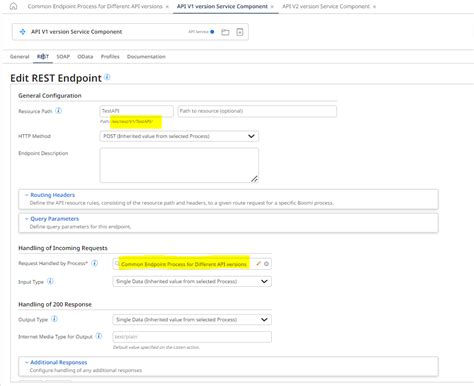
Task: Close the API V2 version Service Component tab
Action: [374, 7]
